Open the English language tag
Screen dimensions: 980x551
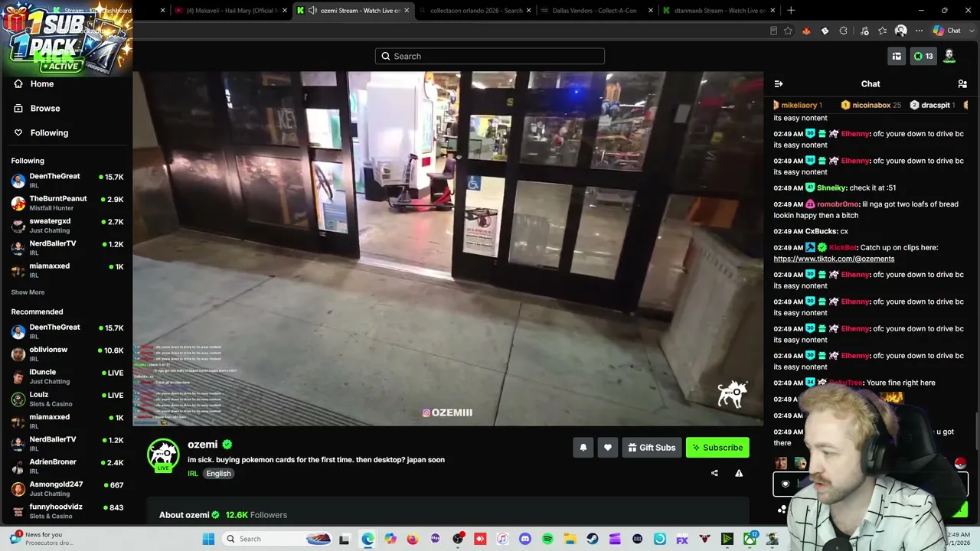(218, 474)
